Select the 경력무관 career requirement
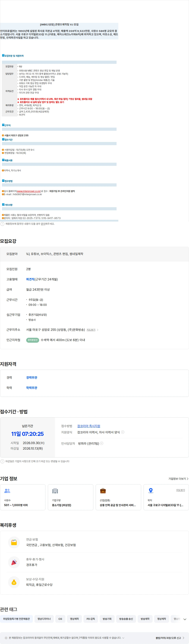 (x=31, y=378)
